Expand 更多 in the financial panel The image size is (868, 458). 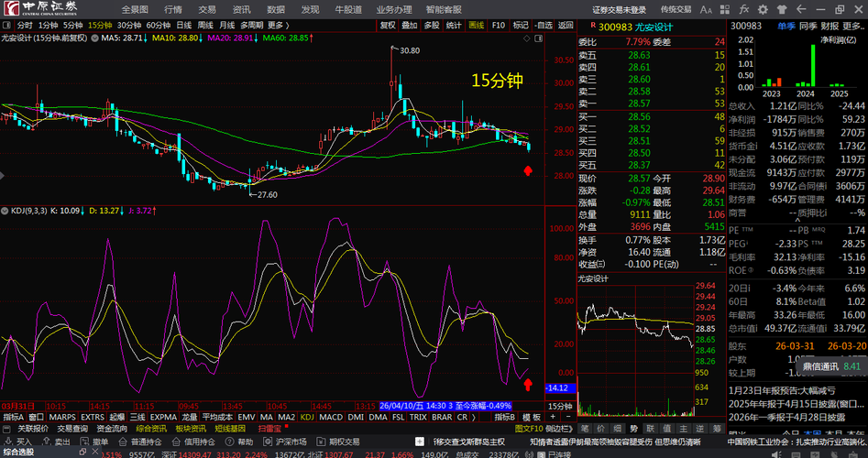[x=853, y=26]
